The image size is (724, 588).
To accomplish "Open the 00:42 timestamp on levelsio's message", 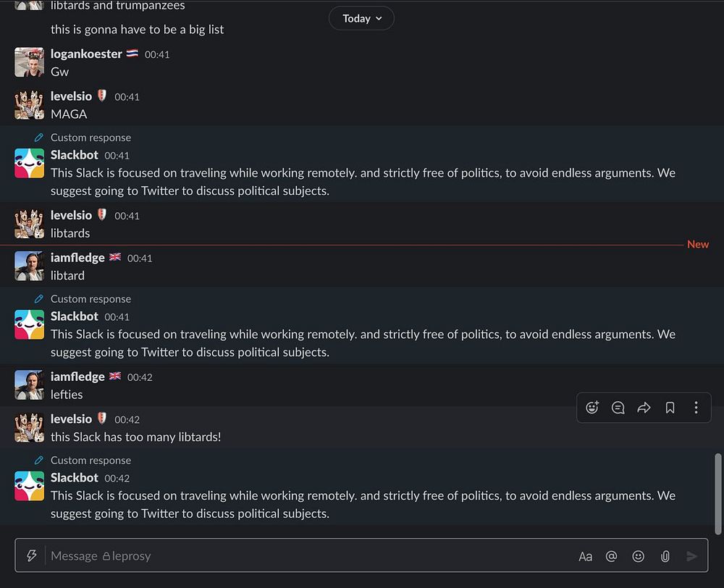I will click(127, 420).
